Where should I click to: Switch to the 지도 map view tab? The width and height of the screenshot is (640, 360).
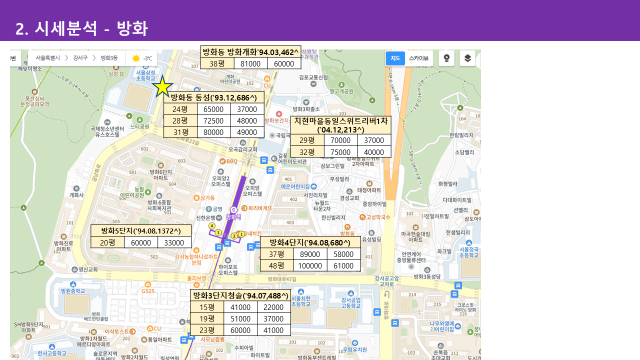(x=395, y=58)
